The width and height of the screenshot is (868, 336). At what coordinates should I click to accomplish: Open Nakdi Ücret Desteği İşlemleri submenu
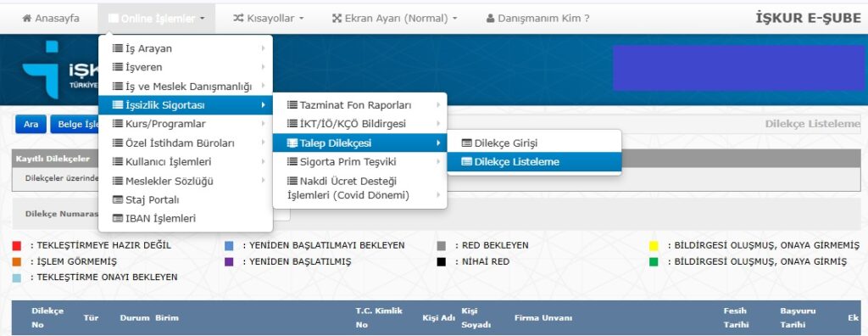tap(359, 188)
